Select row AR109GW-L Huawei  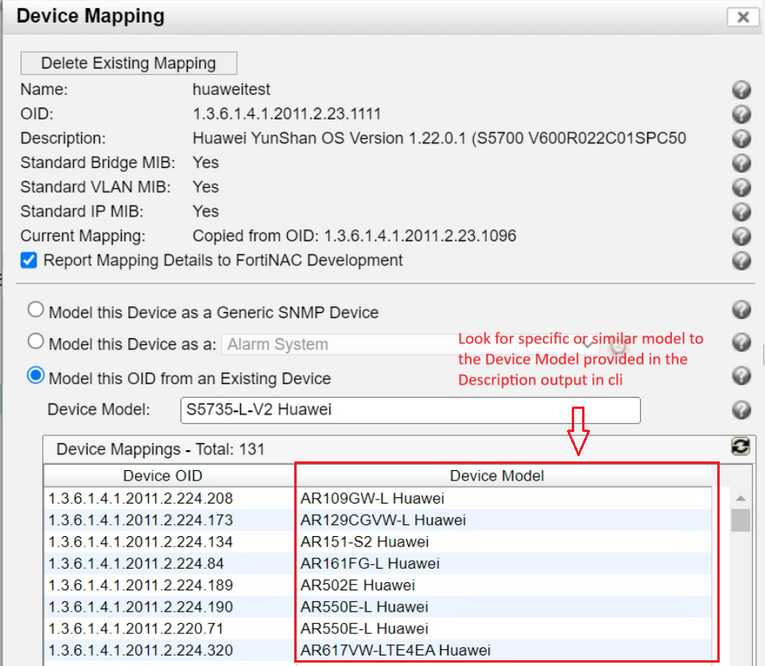[x=378, y=498]
